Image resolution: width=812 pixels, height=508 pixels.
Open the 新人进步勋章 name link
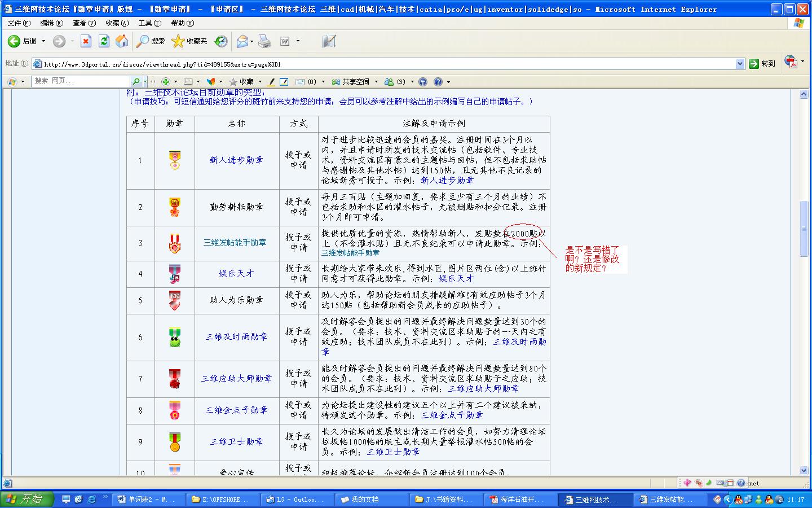click(236, 160)
